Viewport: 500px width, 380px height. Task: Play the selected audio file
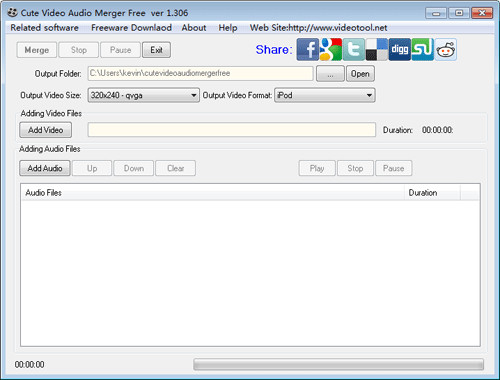point(317,168)
